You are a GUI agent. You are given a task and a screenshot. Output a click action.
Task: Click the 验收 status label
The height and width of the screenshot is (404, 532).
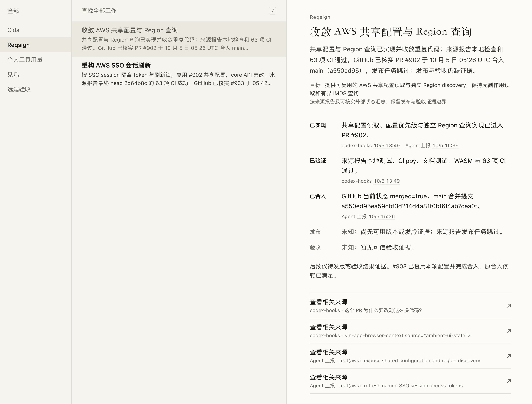315,247
